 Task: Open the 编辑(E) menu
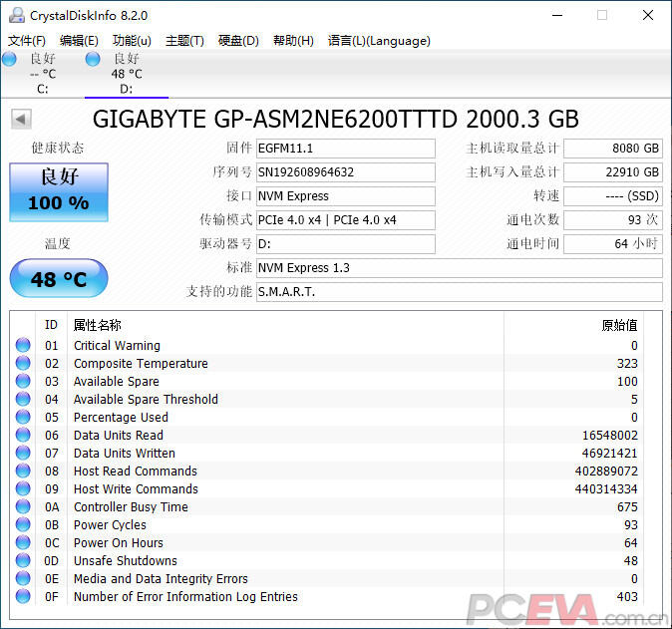[x=79, y=41]
